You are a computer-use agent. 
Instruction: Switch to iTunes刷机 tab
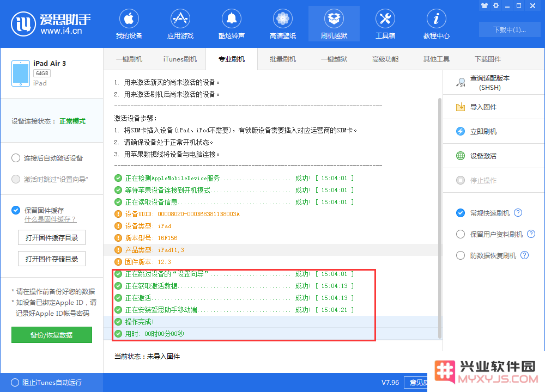[180, 59]
